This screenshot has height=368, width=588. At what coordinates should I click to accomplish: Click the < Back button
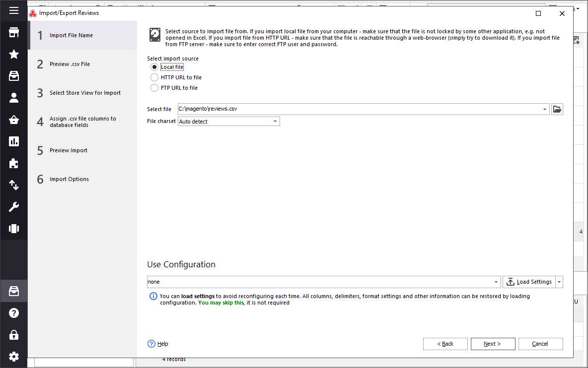click(445, 344)
